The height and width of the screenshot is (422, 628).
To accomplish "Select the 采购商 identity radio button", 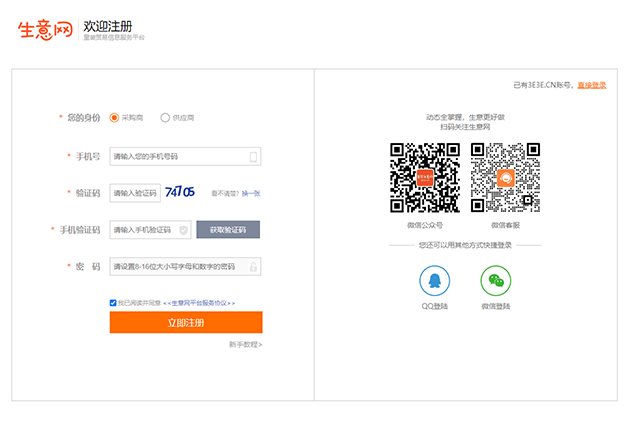I will [114, 118].
